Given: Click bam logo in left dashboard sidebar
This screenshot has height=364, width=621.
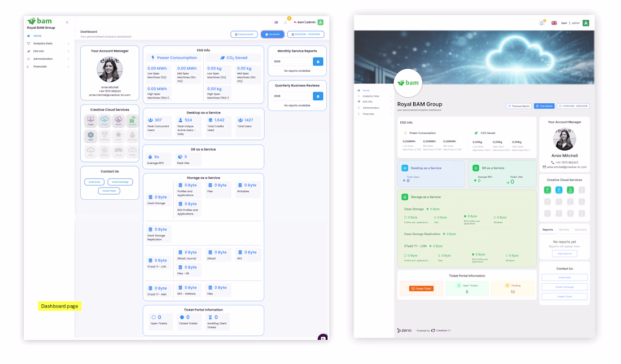Looking at the screenshot, I should pyautogui.click(x=40, y=21).
